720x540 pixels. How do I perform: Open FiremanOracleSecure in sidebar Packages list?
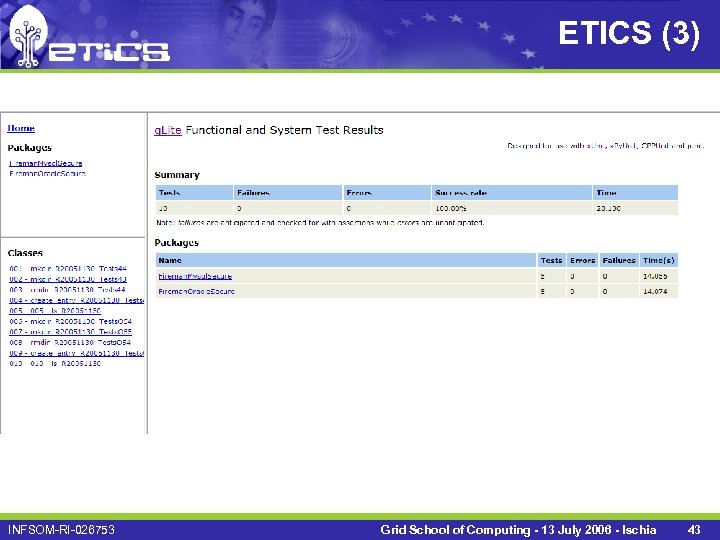(47, 174)
